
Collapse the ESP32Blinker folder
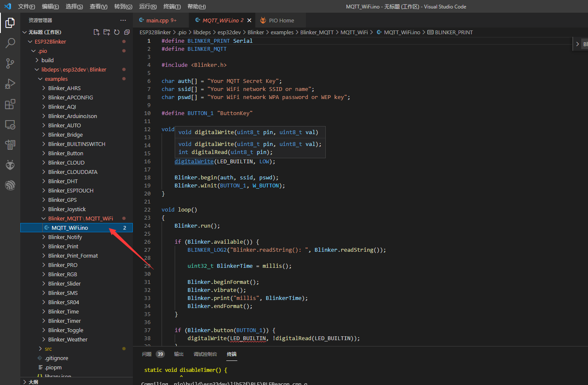pos(77,41)
